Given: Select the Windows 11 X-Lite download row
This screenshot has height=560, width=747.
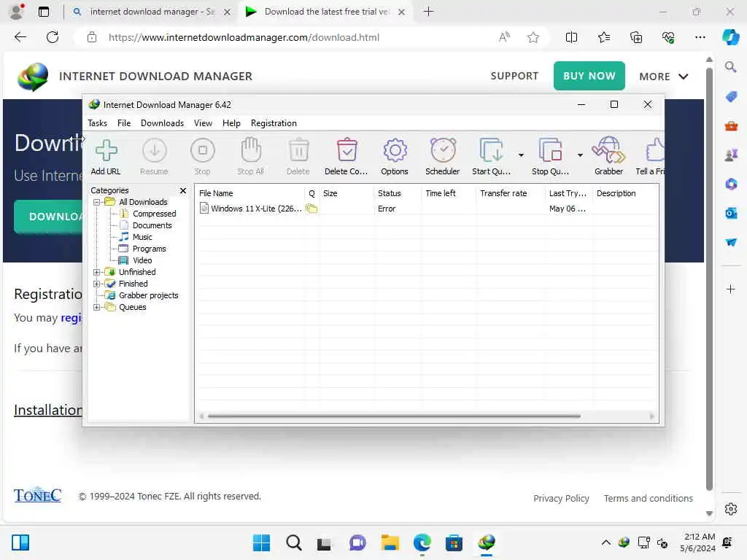Looking at the screenshot, I should (x=426, y=209).
